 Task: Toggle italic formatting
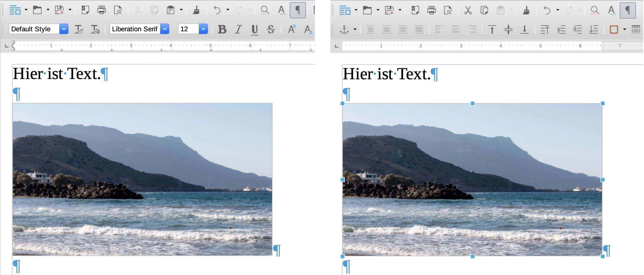238,29
